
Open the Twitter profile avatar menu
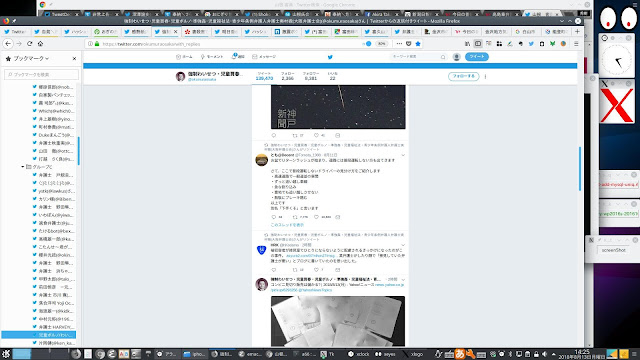pos(457,57)
